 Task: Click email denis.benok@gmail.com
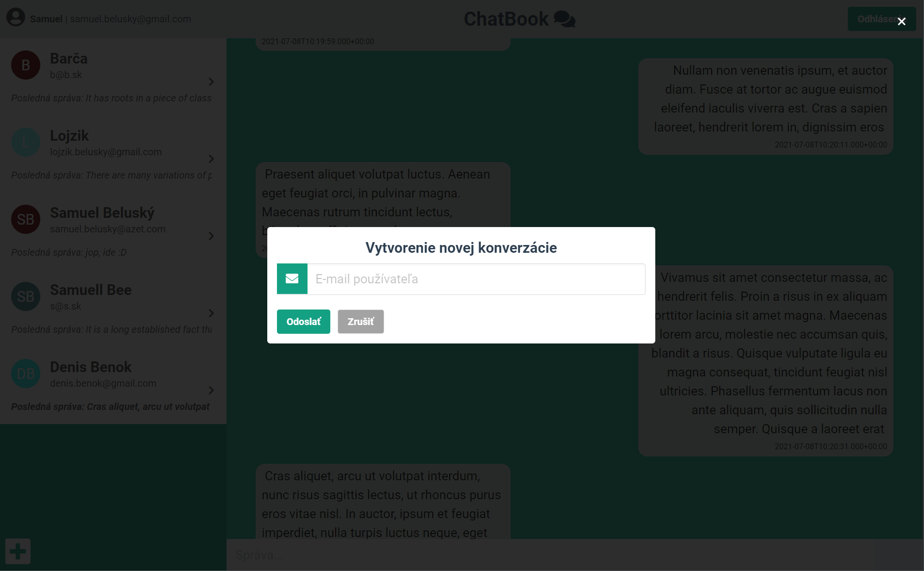pos(103,383)
